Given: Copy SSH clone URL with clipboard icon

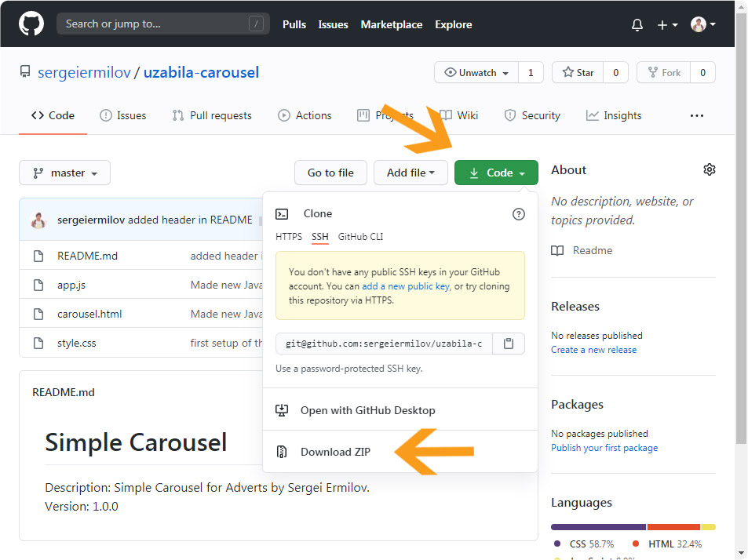Looking at the screenshot, I should (509, 344).
